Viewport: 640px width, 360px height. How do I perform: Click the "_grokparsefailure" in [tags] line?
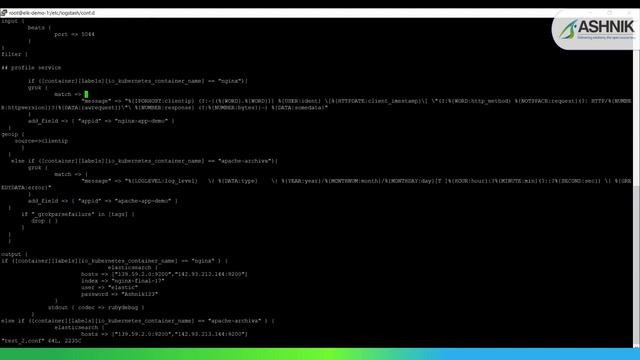click(78, 214)
